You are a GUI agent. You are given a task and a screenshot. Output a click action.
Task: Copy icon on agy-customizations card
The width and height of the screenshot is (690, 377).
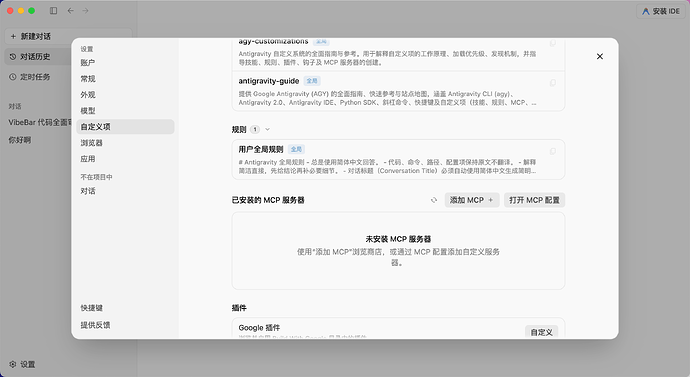[553, 43]
